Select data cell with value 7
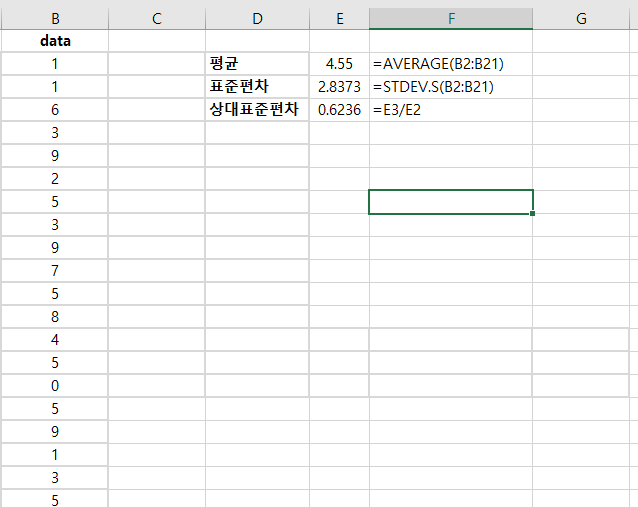This screenshot has width=638, height=507. coord(55,271)
